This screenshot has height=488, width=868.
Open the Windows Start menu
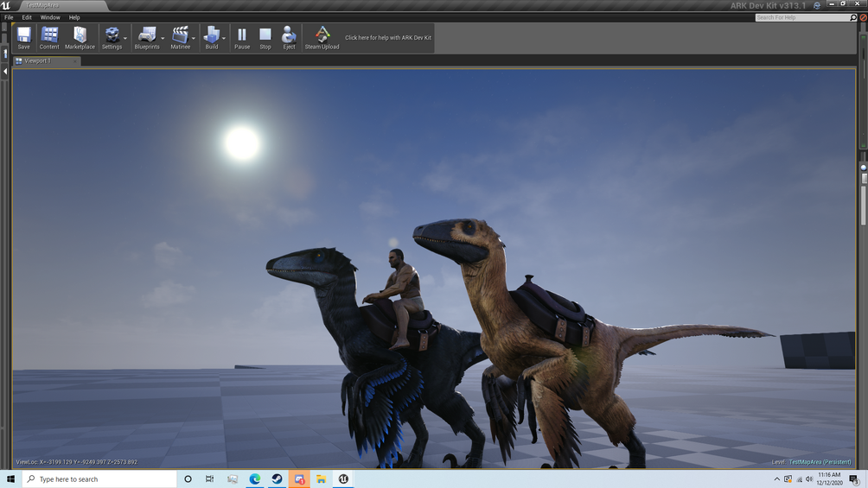tap(10, 479)
